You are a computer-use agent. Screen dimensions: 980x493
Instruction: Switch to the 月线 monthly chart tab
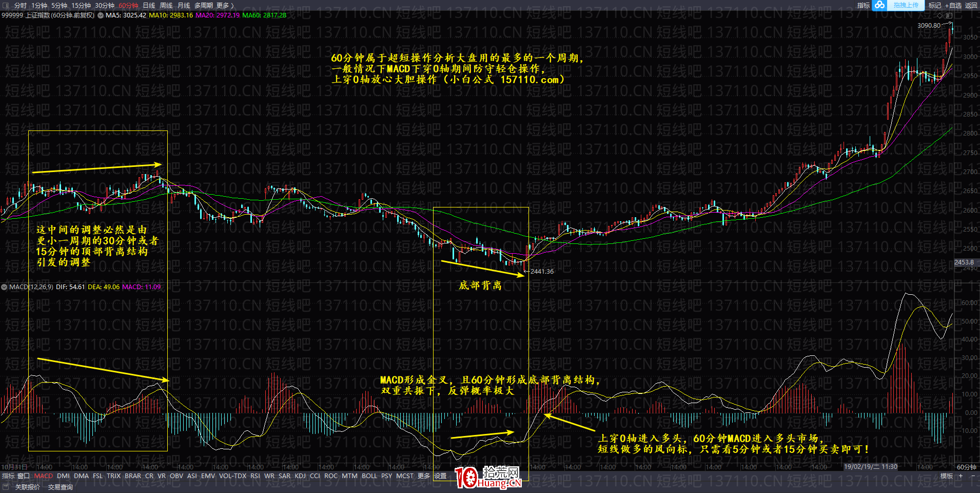[184, 5]
